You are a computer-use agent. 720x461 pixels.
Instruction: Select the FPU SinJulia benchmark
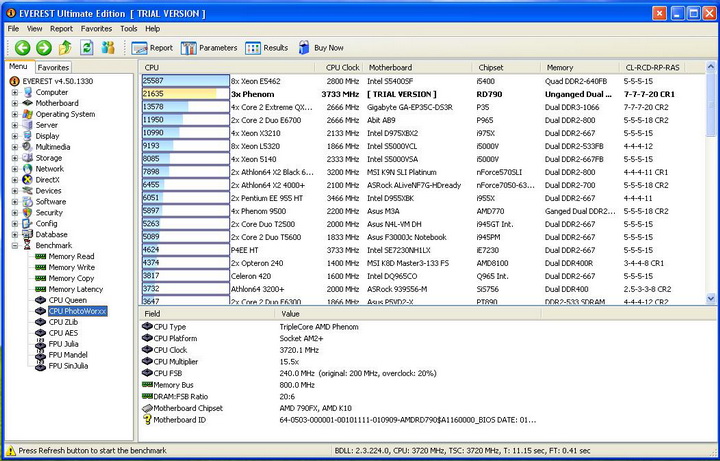click(68, 366)
